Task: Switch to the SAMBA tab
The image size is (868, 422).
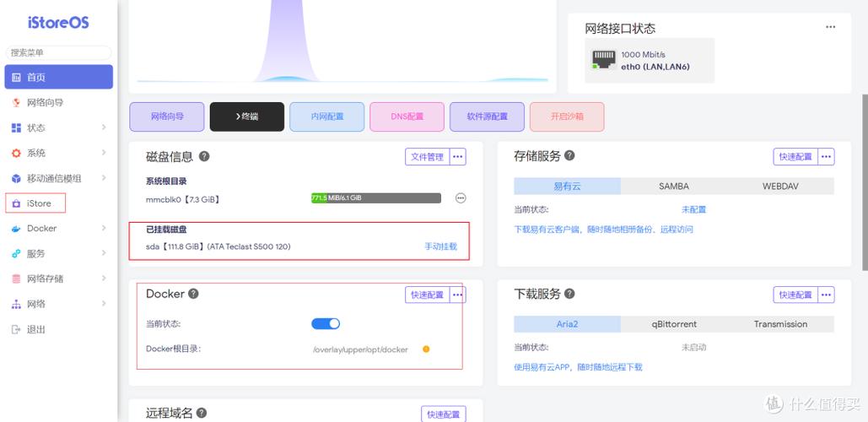Action: 674,186
